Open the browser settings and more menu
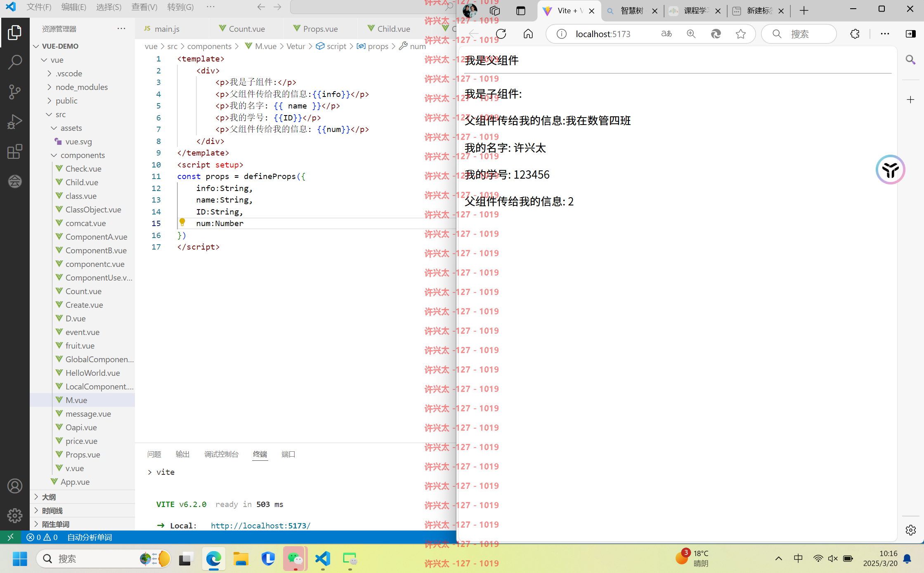 pos(885,34)
